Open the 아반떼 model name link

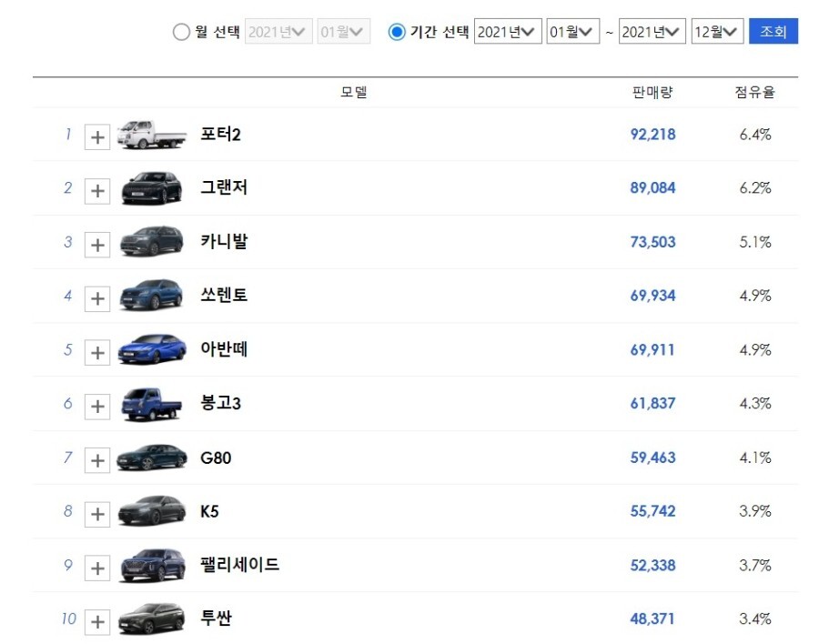click(224, 349)
